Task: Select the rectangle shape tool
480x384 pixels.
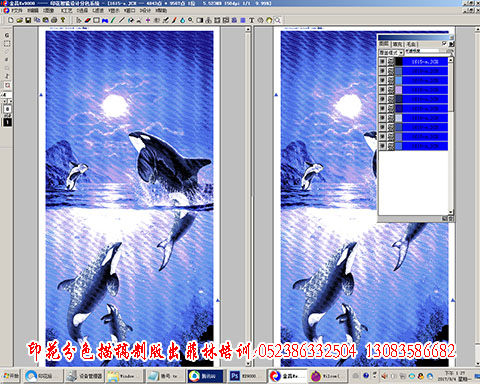Action: (x=96, y=20)
